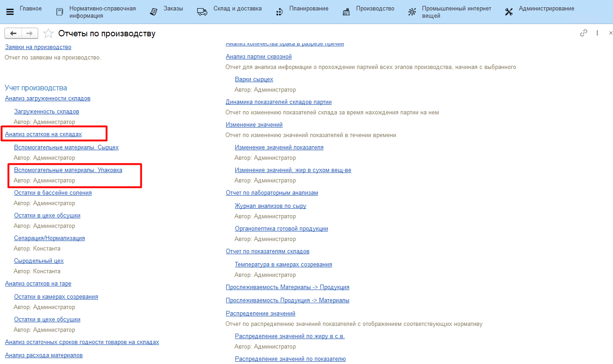Open Вспомогательные материалы. Упаковка report variant
Image resolution: width=613 pixels, height=364 pixels.
pyautogui.click(x=68, y=170)
